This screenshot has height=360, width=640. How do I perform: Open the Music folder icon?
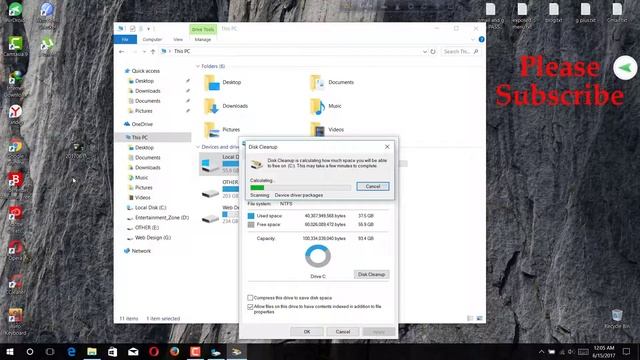click(x=317, y=106)
